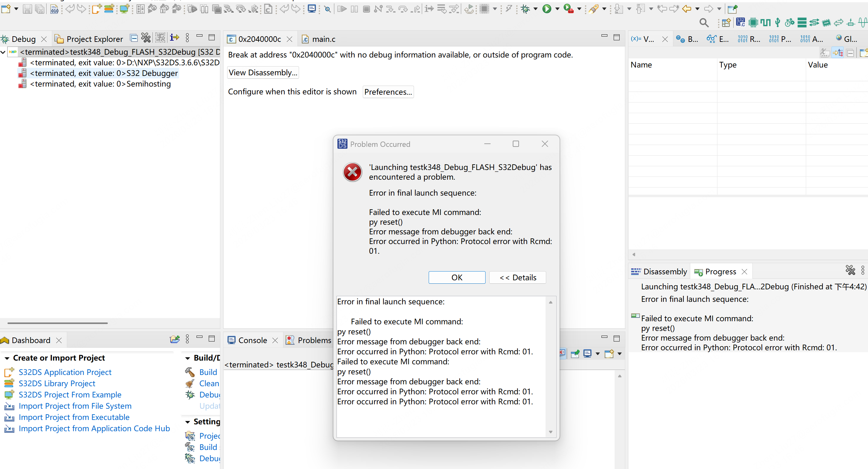The height and width of the screenshot is (469, 868).
Task: Collapse the Settings dashboard section
Action: pos(188,422)
